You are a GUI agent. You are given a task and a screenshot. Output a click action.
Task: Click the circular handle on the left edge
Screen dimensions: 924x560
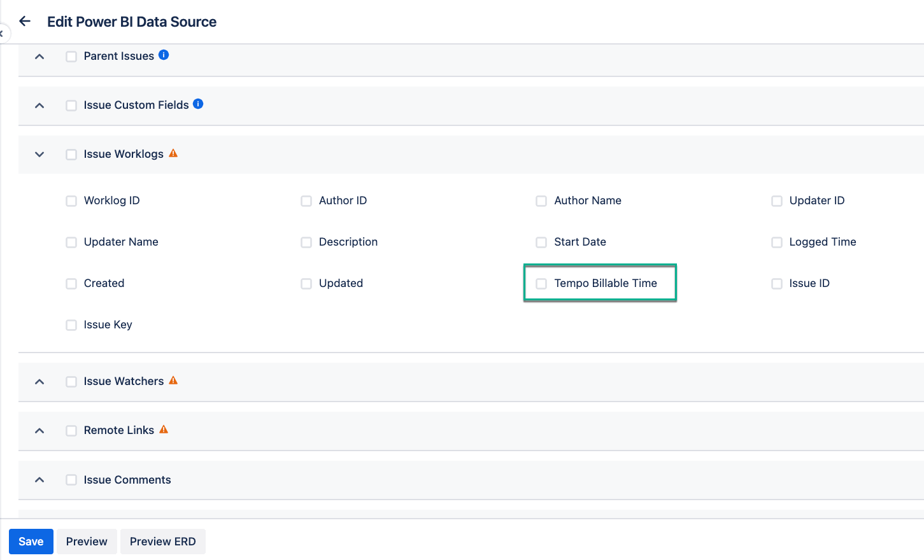[x=2, y=33]
